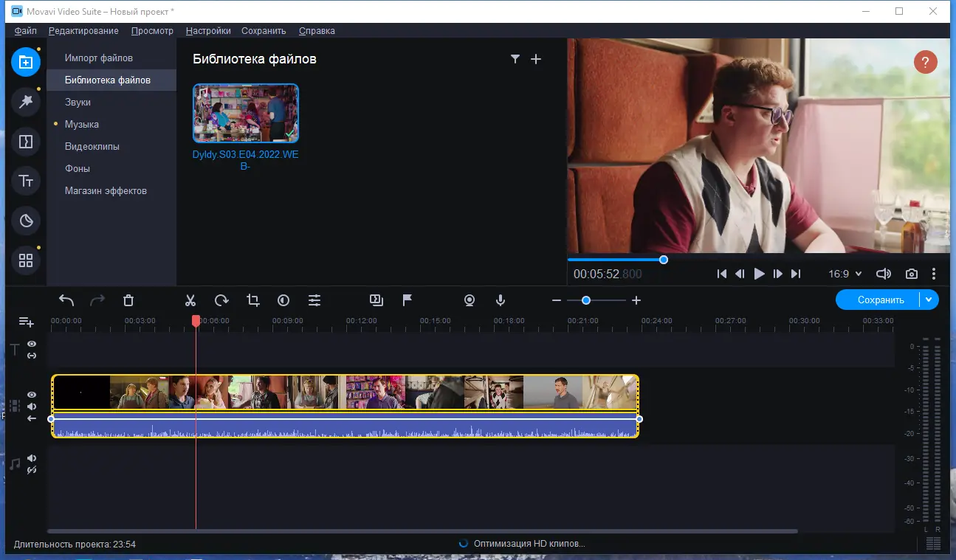Viewport: 956px width, 560px height.
Task: Add files with the library plus icon
Action: coord(536,59)
